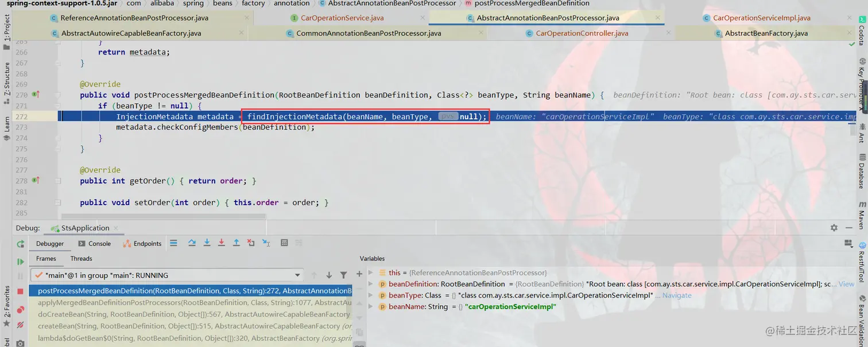
Task: Step into the method call
Action: point(207,243)
